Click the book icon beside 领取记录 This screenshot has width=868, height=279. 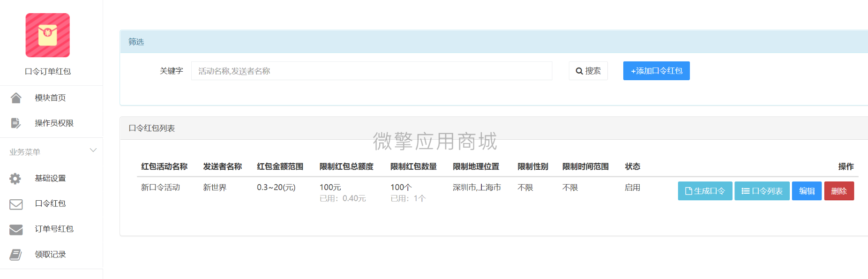(15, 255)
